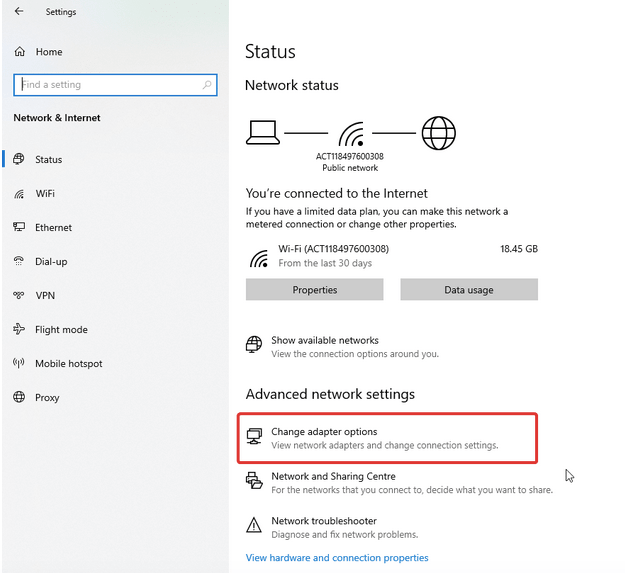The height and width of the screenshot is (573, 625).
Task: Select Status in the sidebar
Action: [x=48, y=159]
